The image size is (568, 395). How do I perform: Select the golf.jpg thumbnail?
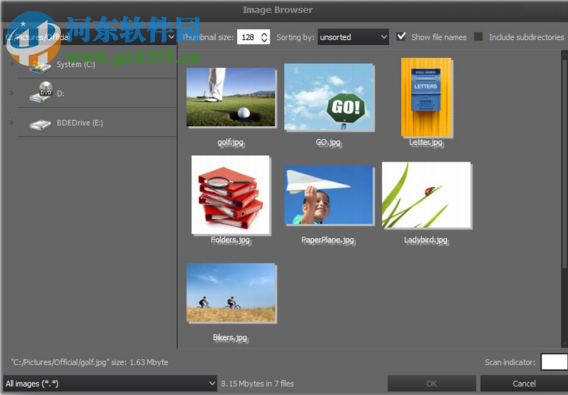(x=231, y=97)
